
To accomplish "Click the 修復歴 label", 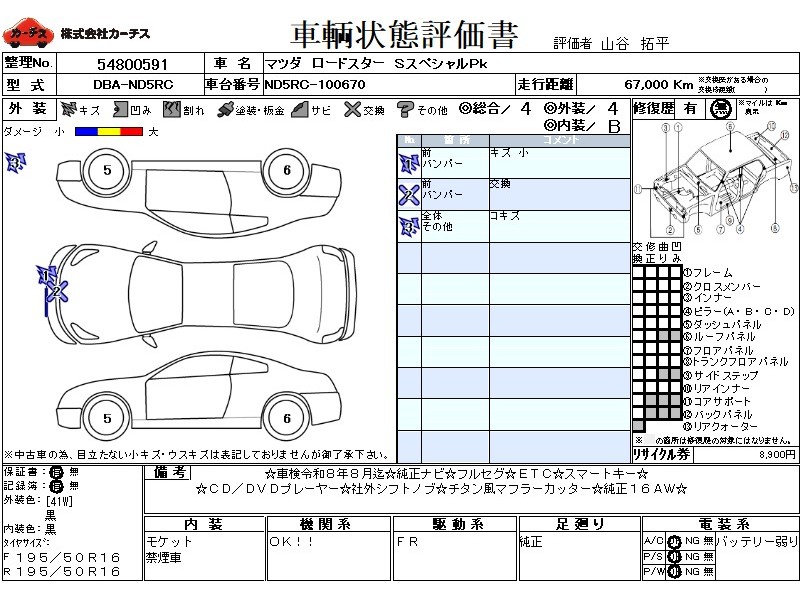I will click(654, 109).
